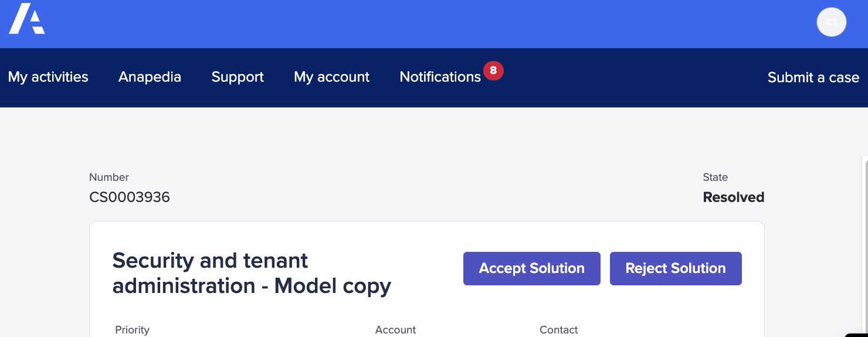View Notifications page
This screenshot has width=868, height=337.
tap(440, 77)
